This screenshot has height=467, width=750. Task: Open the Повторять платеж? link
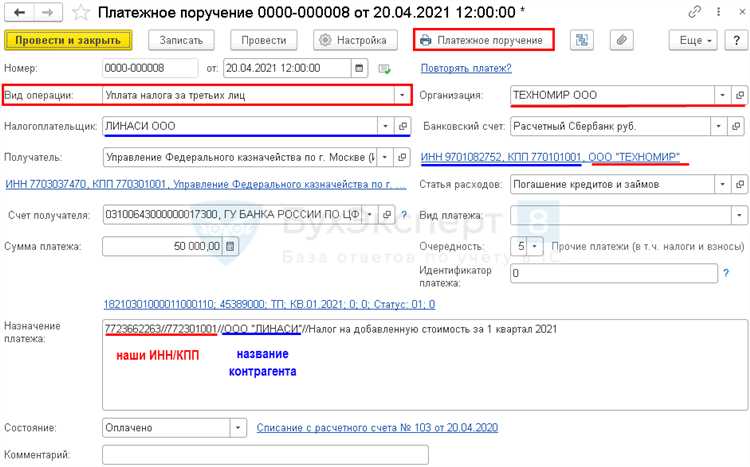pos(466,69)
